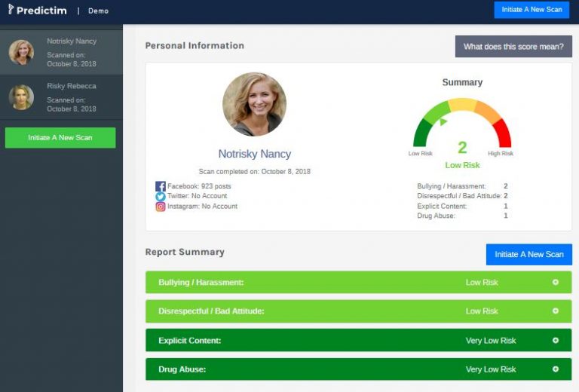The width and height of the screenshot is (579, 392).
Task: Expand Drug Abuse plus icon
Action: pos(556,369)
